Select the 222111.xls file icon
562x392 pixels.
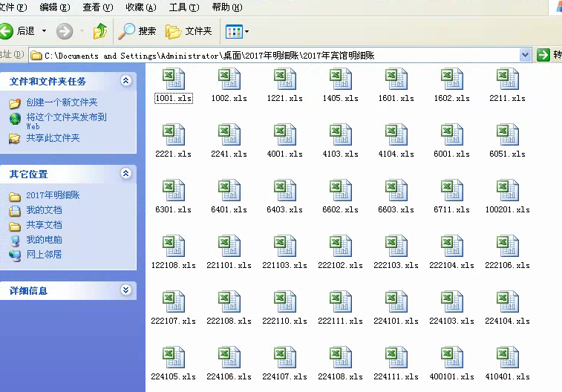click(x=341, y=301)
